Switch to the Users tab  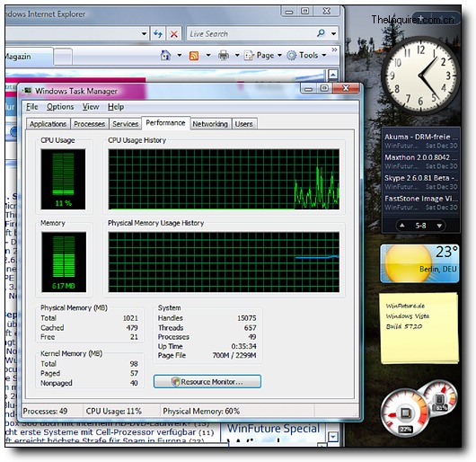(x=243, y=124)
